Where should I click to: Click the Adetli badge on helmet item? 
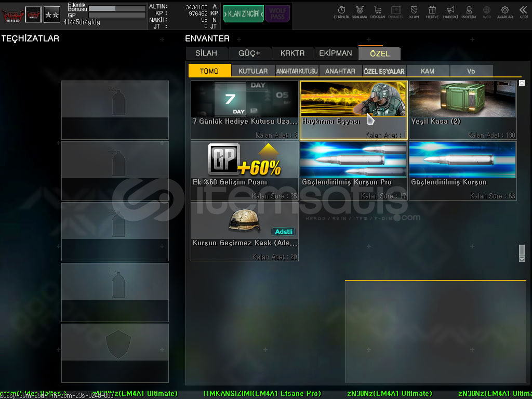coord(284,232)
